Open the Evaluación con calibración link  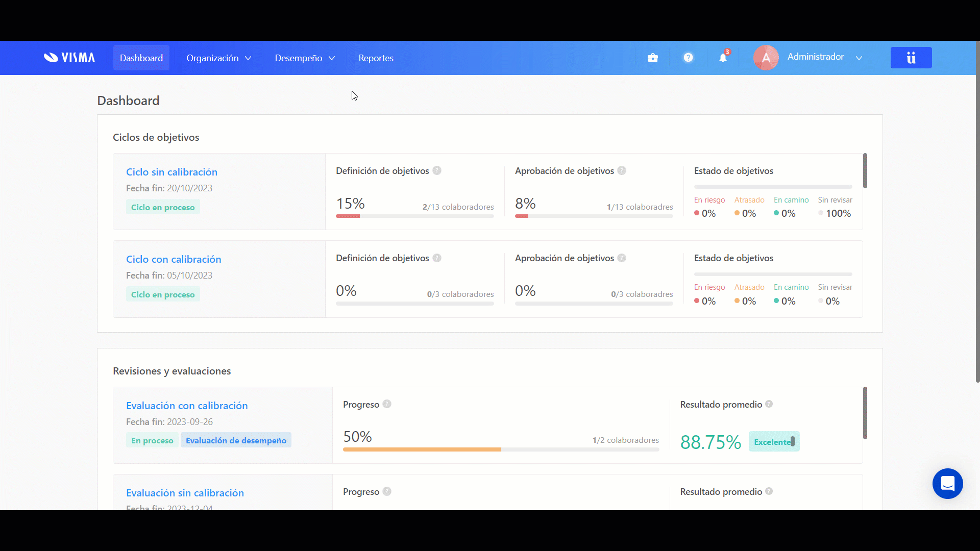click(x=187, y=406)
